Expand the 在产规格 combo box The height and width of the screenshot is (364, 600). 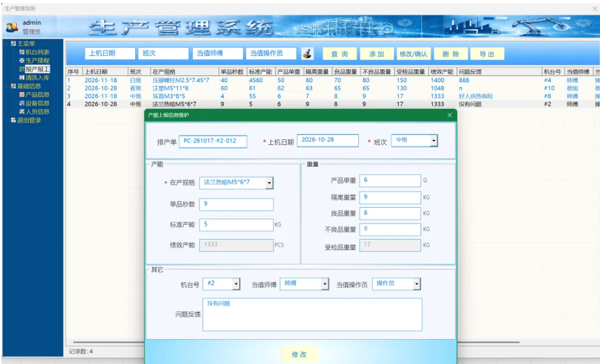click(269, 183)
